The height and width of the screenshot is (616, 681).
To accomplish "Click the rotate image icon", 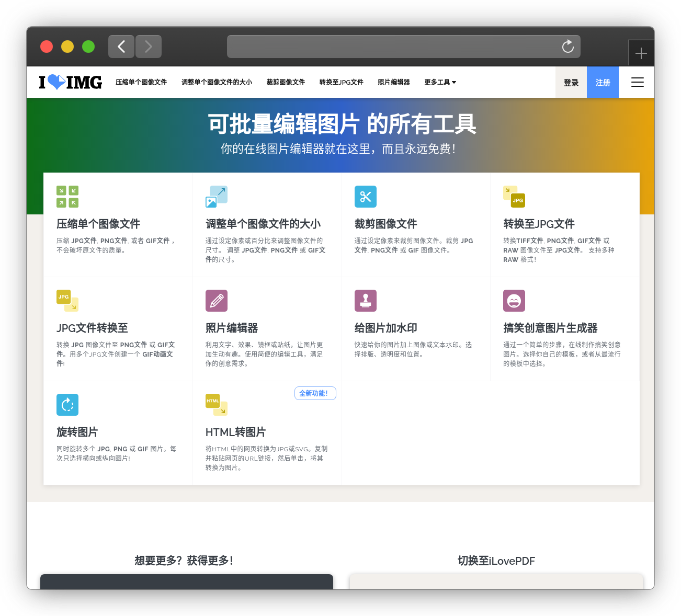I will click(67, 405).
